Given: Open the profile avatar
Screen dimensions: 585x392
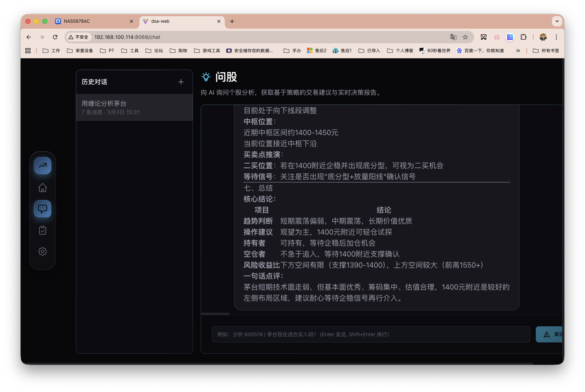Looking at the screenshot, I should point(543,37).
